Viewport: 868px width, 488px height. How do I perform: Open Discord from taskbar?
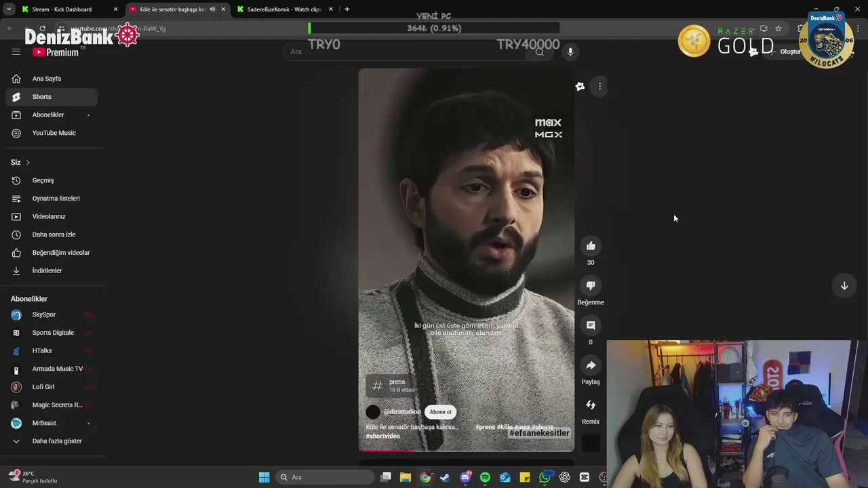465,477
